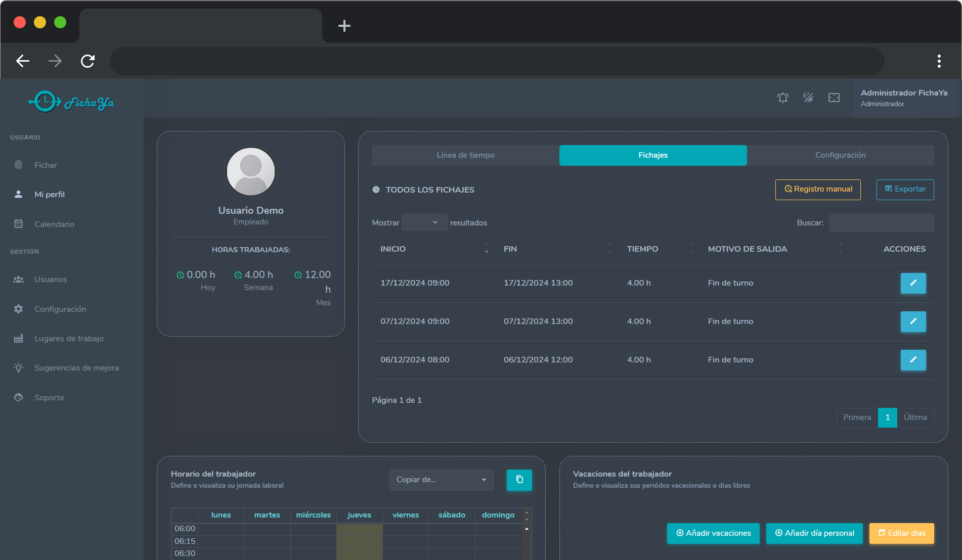Image resolution: width=962 pixels, height=560 pixels.
Task: Click the notifications bell icon
Action: [x=782, y=98]
